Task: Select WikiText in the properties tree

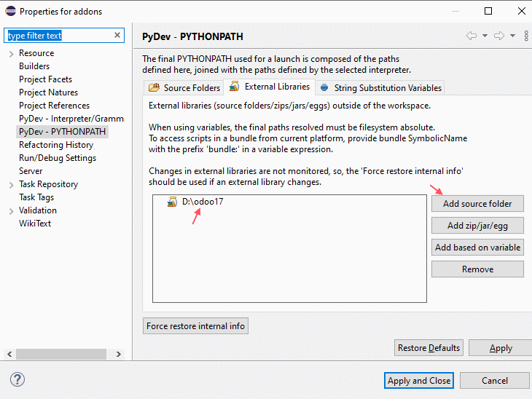Action: point(35,224)
